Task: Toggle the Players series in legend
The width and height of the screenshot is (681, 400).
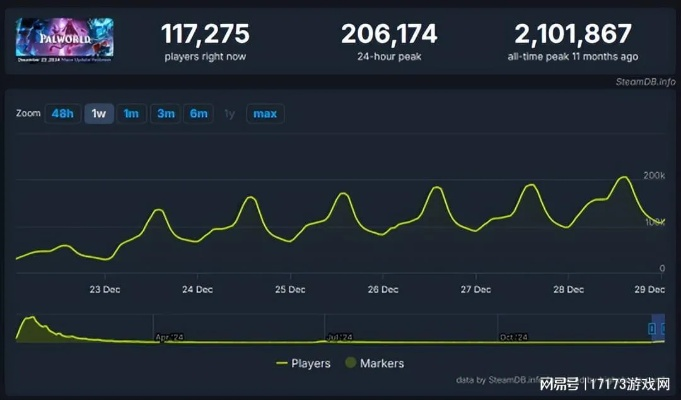Action: point(311,363)
